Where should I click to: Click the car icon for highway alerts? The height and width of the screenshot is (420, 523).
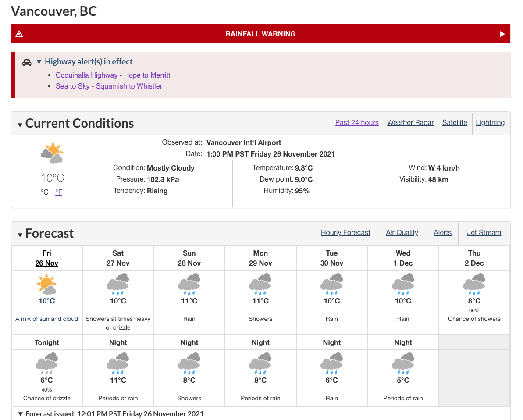point(27,62)
